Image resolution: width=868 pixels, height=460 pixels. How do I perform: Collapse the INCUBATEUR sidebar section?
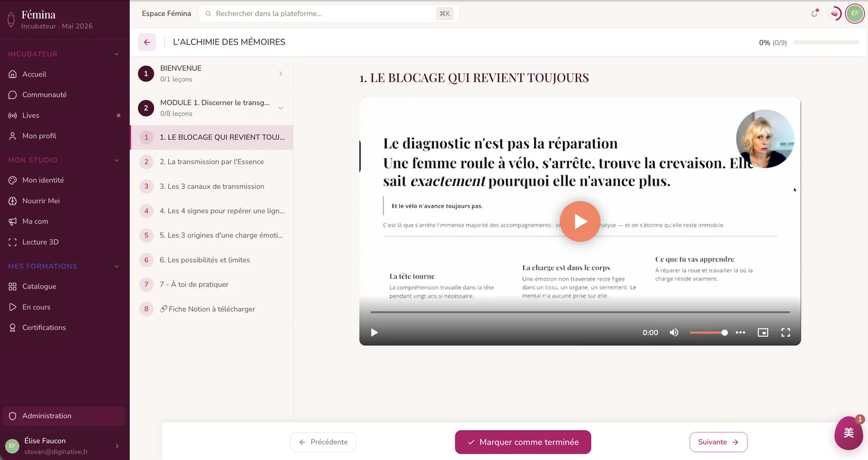[117, 54]
